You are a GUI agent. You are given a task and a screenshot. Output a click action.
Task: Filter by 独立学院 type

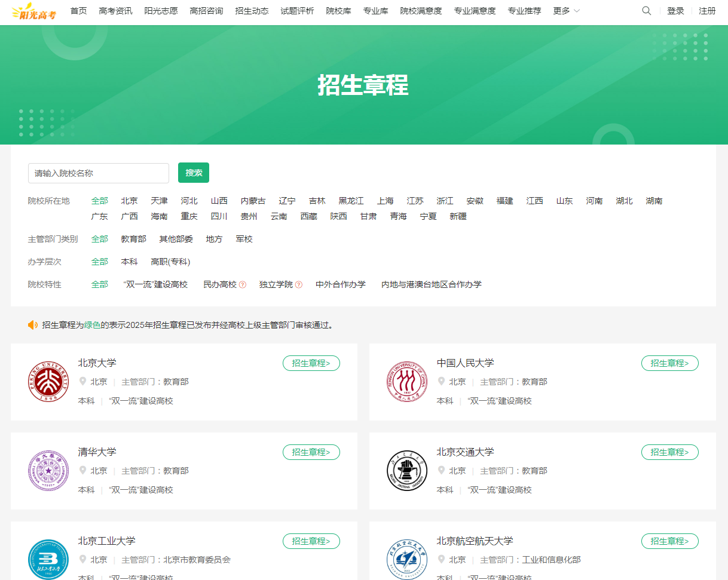[276, 284]
